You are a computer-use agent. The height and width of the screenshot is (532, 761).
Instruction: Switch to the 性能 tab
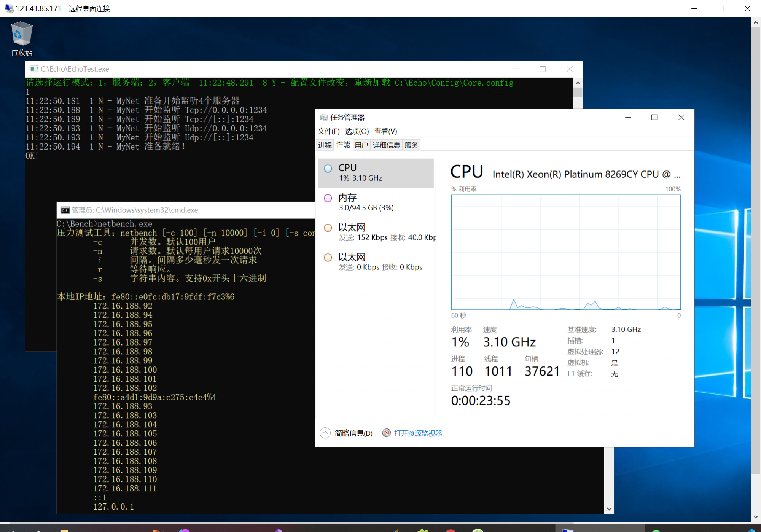[343, 145]
